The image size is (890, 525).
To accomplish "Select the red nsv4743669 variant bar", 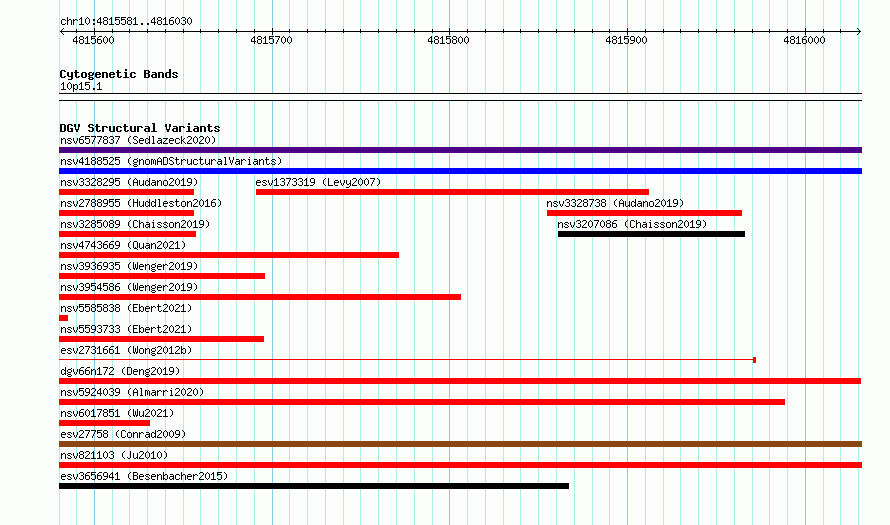I will (229, 255).
